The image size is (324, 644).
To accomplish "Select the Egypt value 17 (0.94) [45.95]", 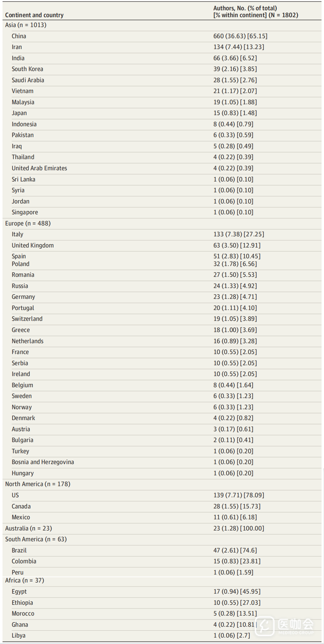I will point(237,591).
